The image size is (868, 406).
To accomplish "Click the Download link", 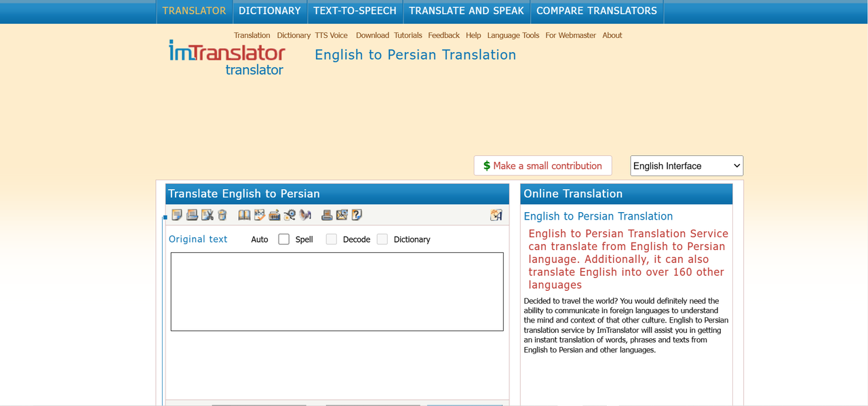I will 372,35.
